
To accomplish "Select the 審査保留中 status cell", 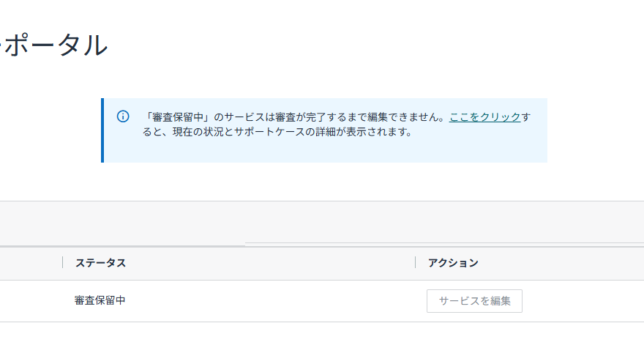I will 100,300.
